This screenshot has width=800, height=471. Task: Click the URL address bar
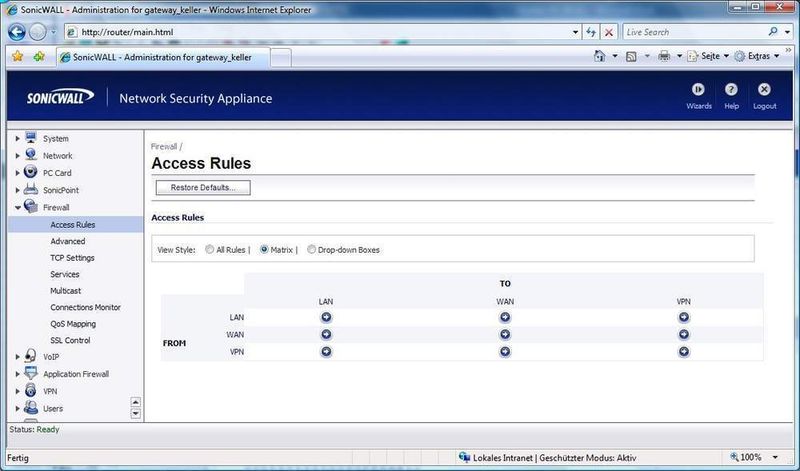tap(324, 32)
